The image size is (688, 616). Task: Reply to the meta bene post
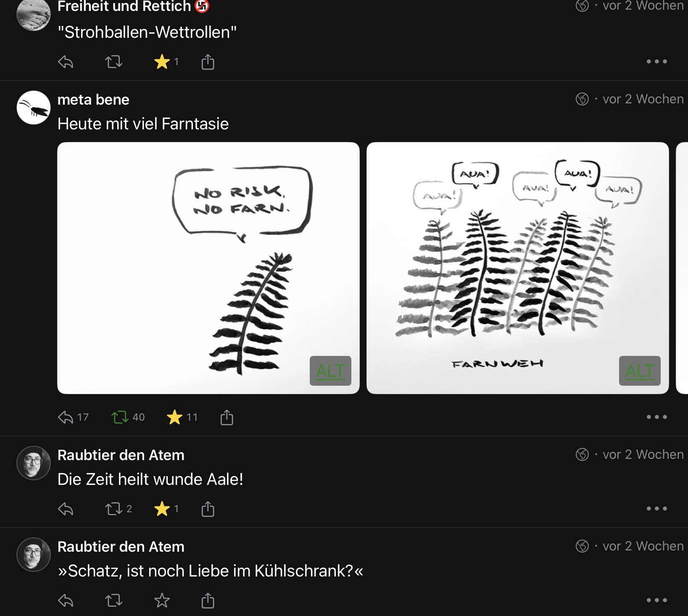click(66, 417)
